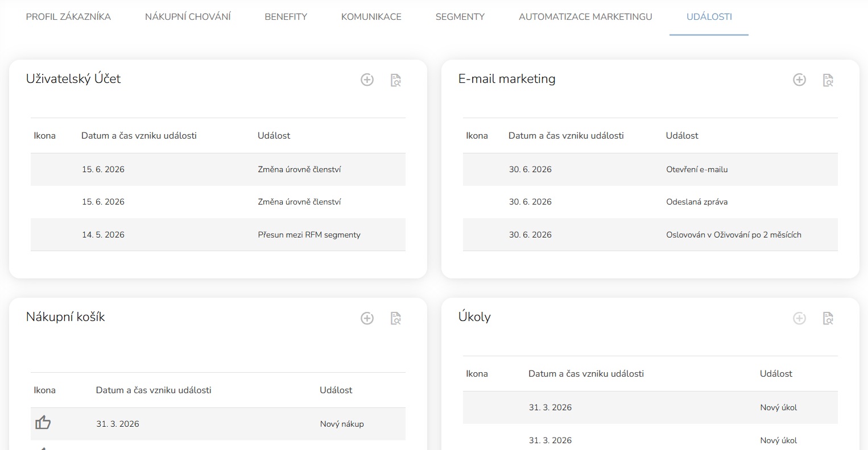This screenshot has height=450, width=868.
Task: Add new event in E-mail marketing card
Action: point(800,80)
